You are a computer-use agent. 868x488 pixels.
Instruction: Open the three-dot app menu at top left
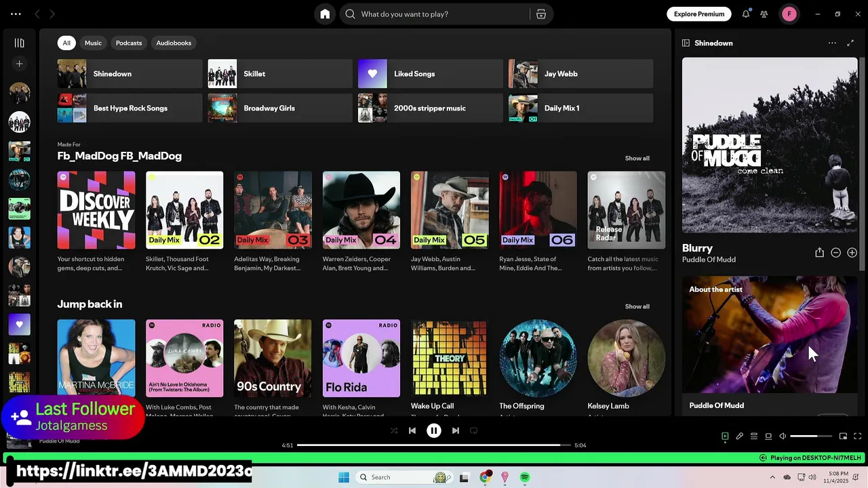tap(16, 14)
